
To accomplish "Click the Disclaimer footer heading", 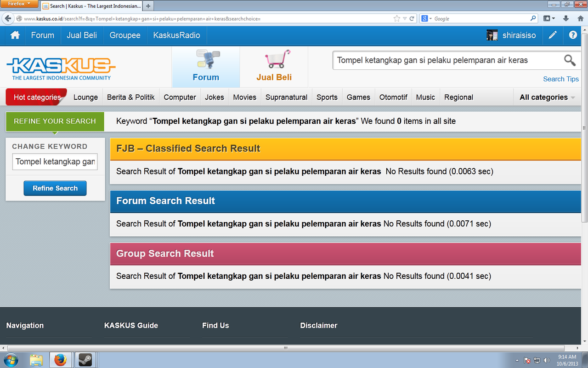I will coord(319,325).
